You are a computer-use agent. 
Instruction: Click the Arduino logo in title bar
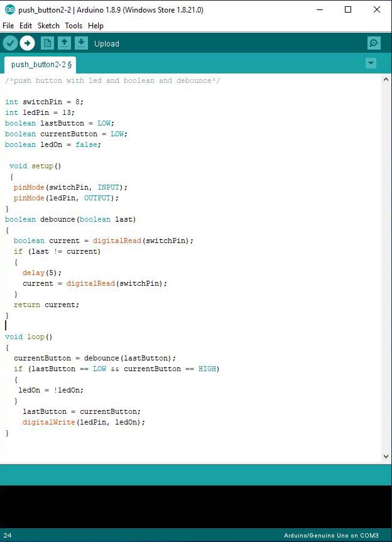point(9,9)
